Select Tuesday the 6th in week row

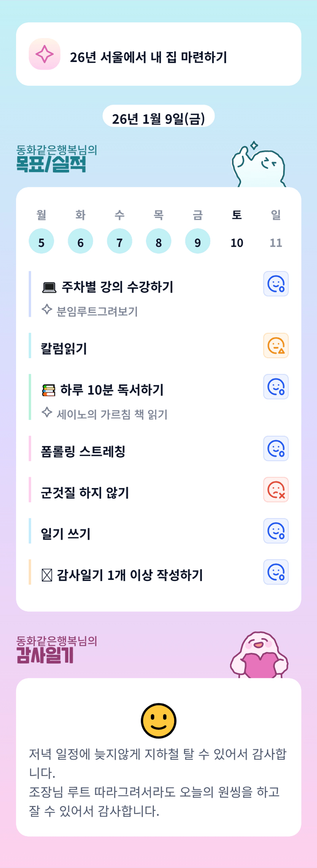[x=80, y=242]
